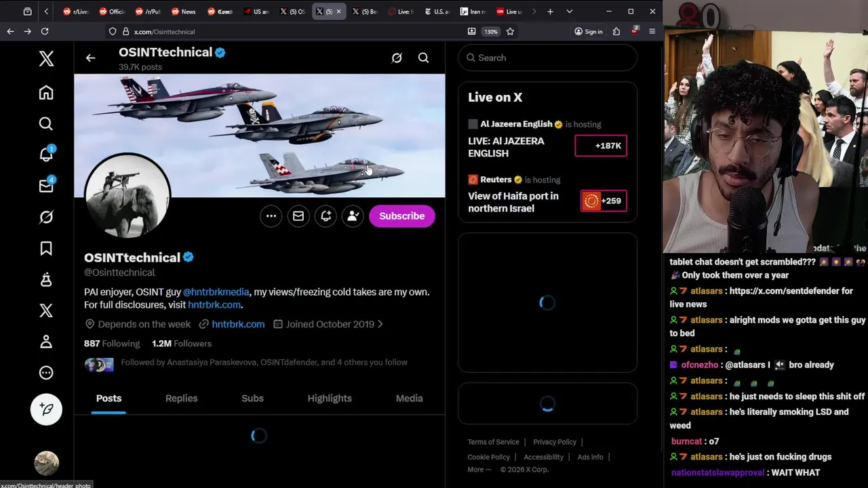Open Grok icon in sidebar
The height and width of the screenshot is (488, 868).
[x=46, y=217]
